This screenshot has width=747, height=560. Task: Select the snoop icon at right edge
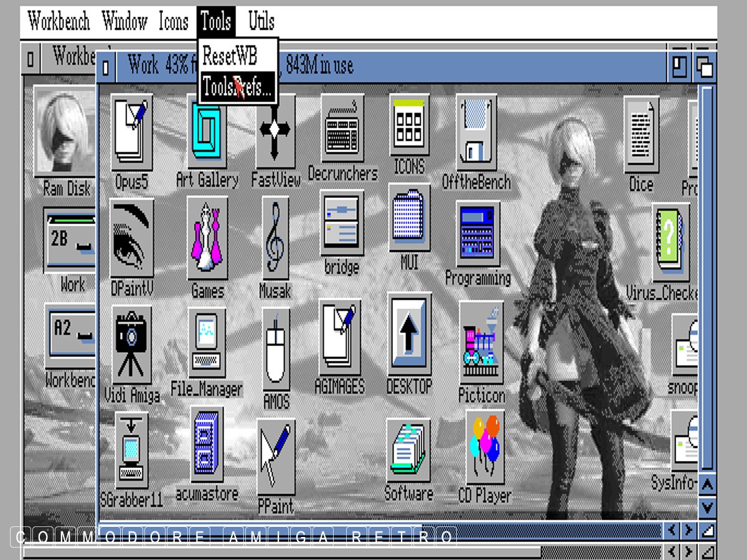pos(685,345)
